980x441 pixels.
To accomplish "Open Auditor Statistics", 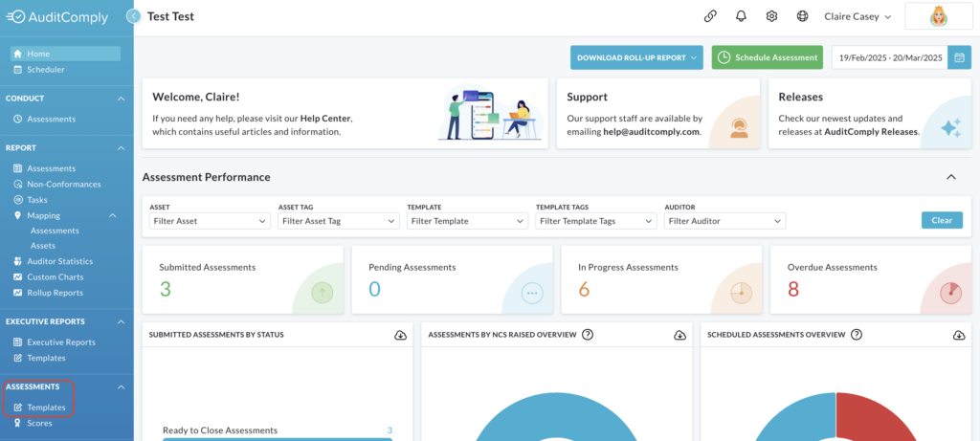I will pyautogui.click(x=53, y=261).
